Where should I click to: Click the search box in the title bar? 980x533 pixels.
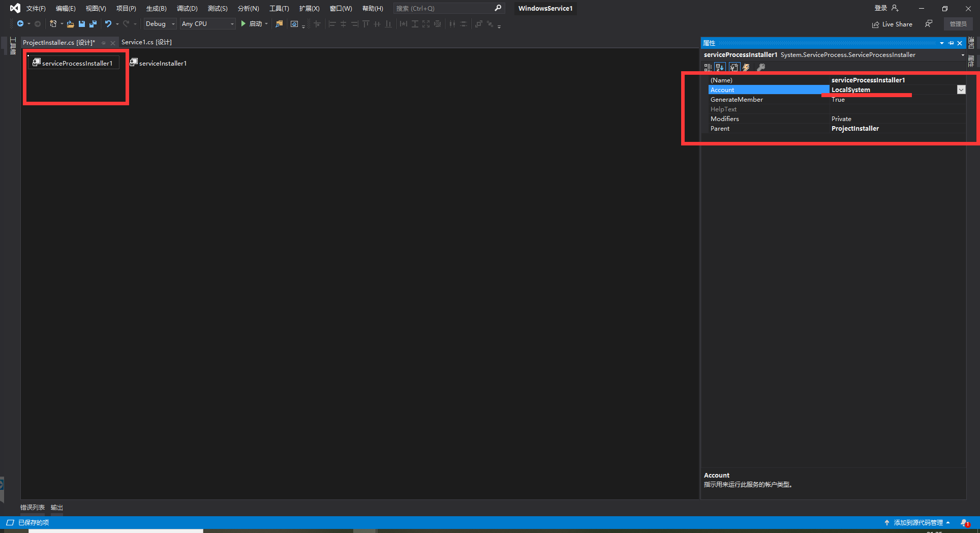(x=442, y=8)
